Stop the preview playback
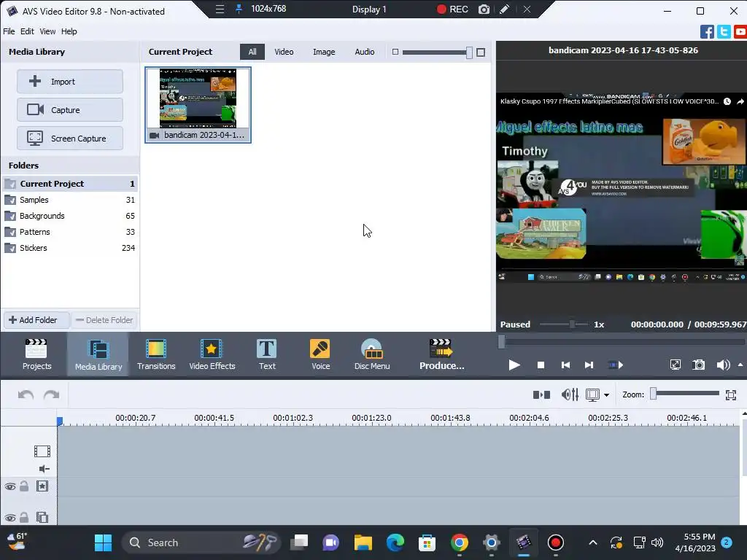Image resolution: width=747 pixels, height=560 pixels. coord(541,365)
